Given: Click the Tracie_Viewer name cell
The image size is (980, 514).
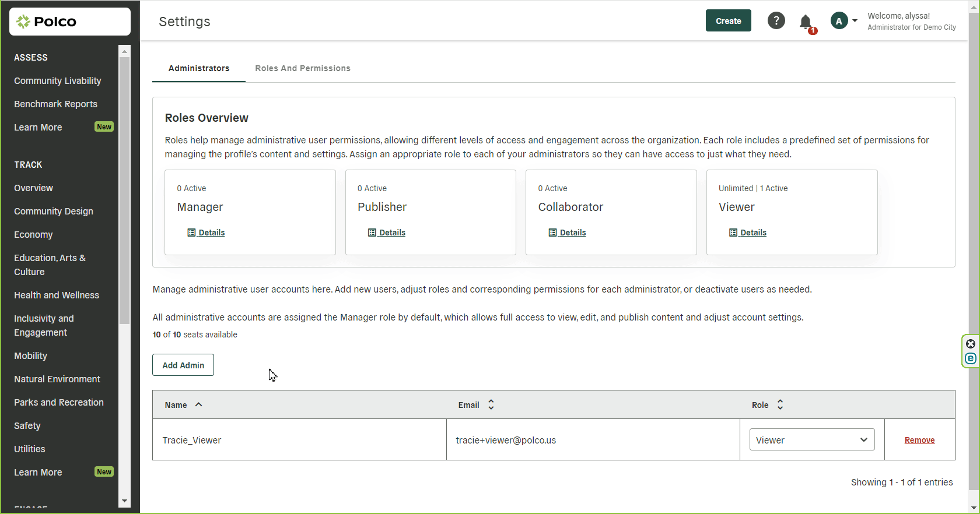Looking at the screenshot, I should click(299, 440).
